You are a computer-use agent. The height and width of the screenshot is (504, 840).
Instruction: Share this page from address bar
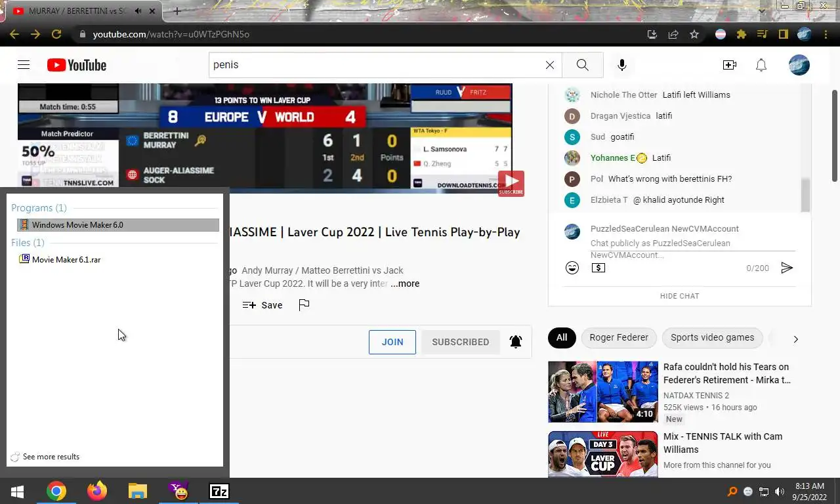(673, 34)
